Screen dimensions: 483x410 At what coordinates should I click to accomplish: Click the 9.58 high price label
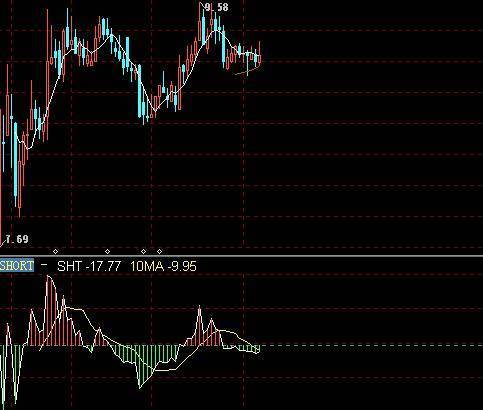(x=216, y=7)
